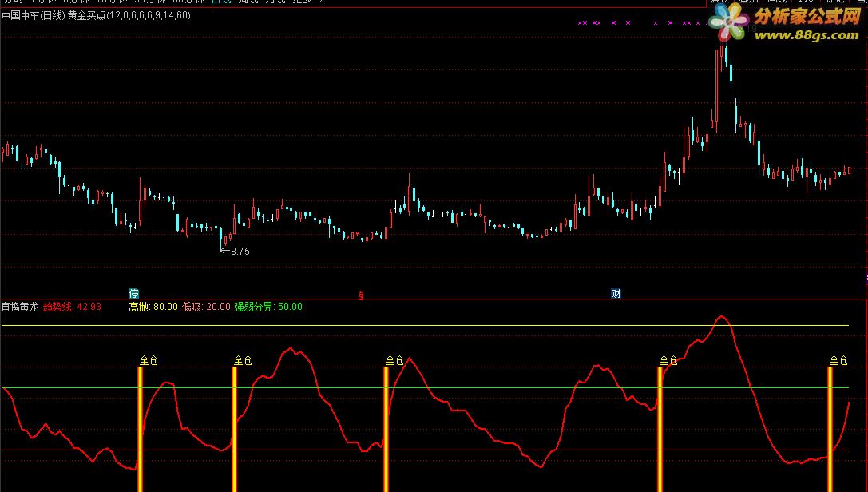This screenshot has width=868, height=492.
Task: Click the first 全仓 signal label
Action: 149,361
